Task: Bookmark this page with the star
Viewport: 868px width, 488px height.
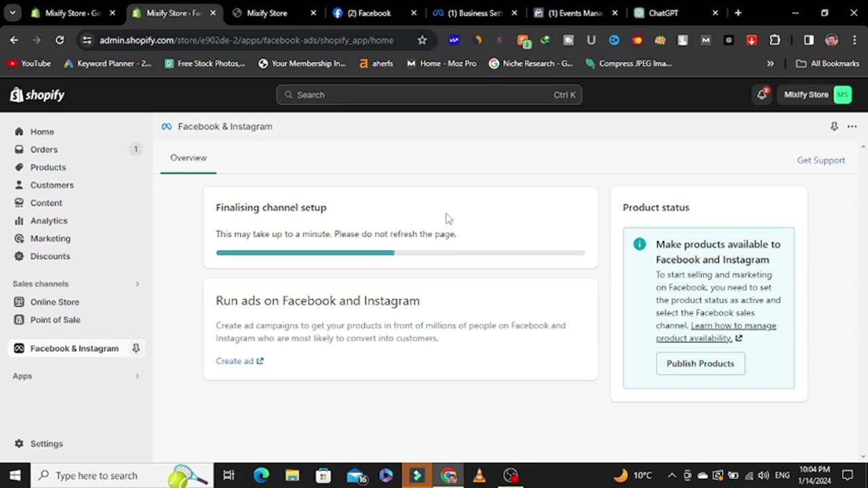Action: (422, 40)
